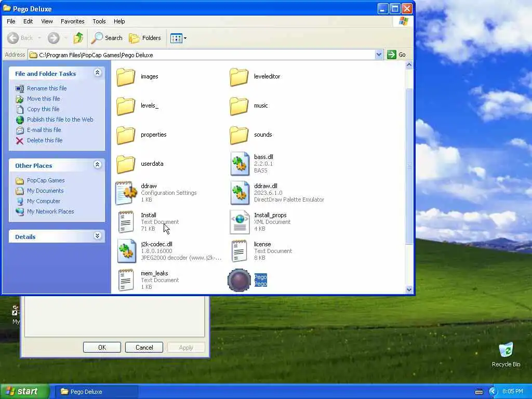Click the file list vertical scrollbar thumb
The height and width of the screenshot is (399, 532).
409,166
